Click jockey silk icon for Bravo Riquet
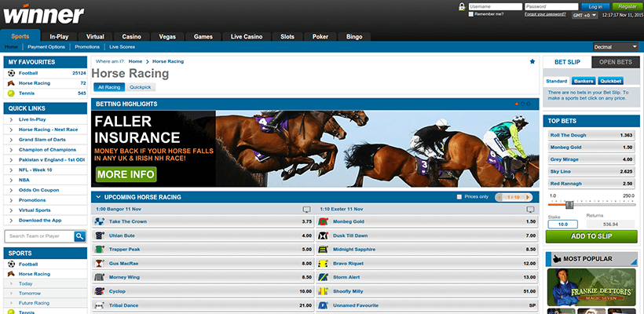The width and height of the screenshot is (644, 314). [323, 263]
